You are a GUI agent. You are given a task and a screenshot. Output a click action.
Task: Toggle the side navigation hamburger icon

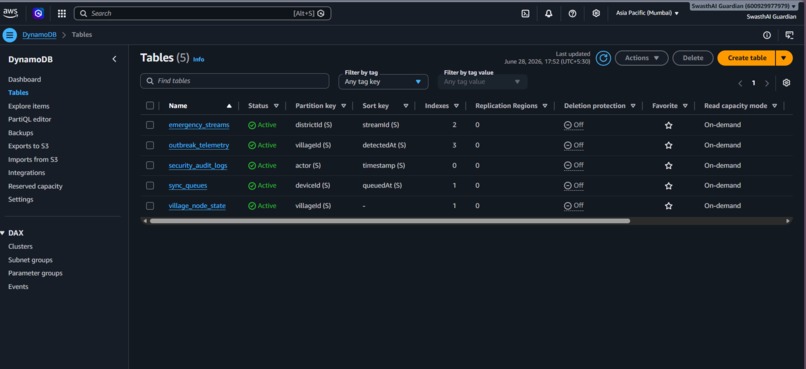pos(10,35)
